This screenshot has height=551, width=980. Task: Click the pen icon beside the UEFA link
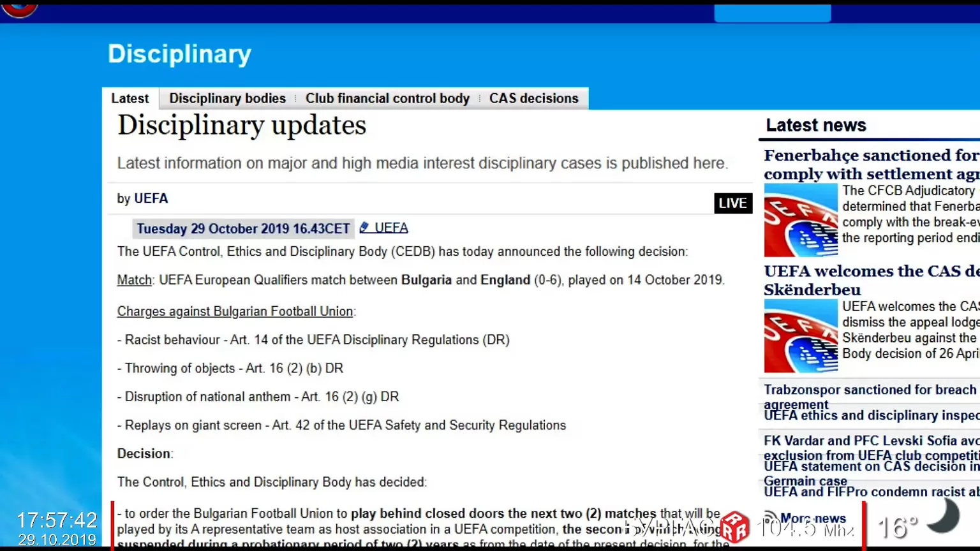(364, 228)
